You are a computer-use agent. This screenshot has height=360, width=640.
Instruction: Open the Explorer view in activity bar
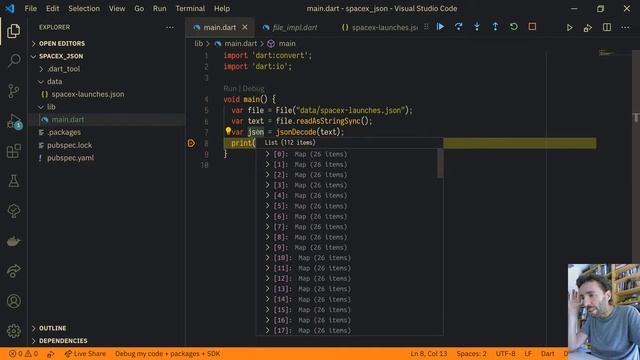13,31
